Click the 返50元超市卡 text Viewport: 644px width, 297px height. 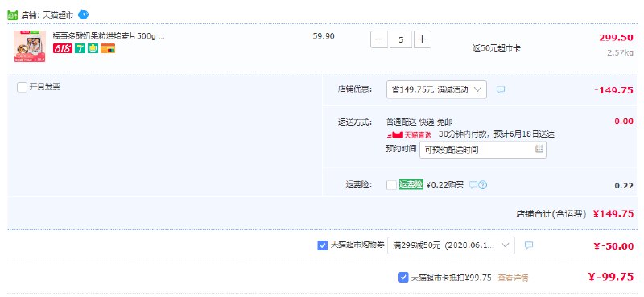coord(497,48)
